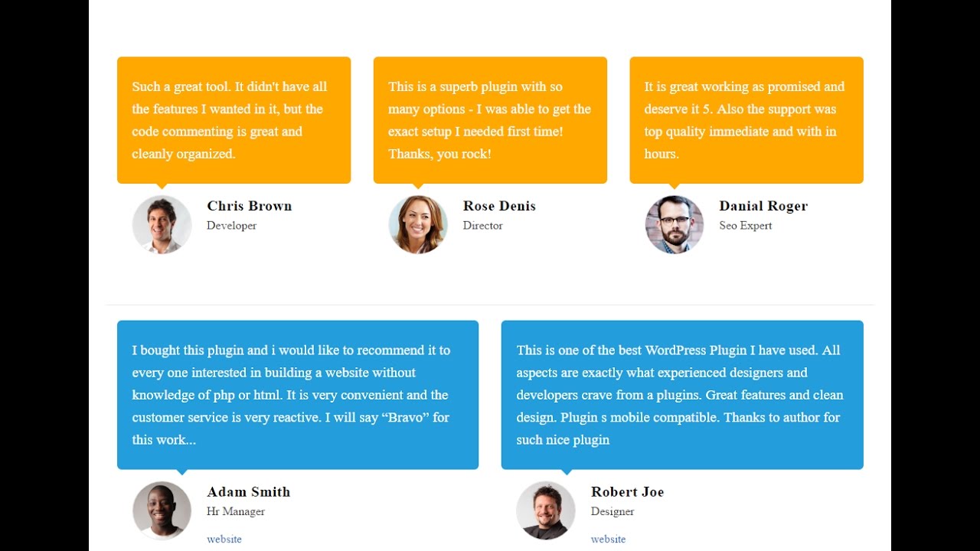The height and width of the screenshot is (551, 980).
Task: Click the "Hr Manager" job title
Action: [x=236, y=512]
